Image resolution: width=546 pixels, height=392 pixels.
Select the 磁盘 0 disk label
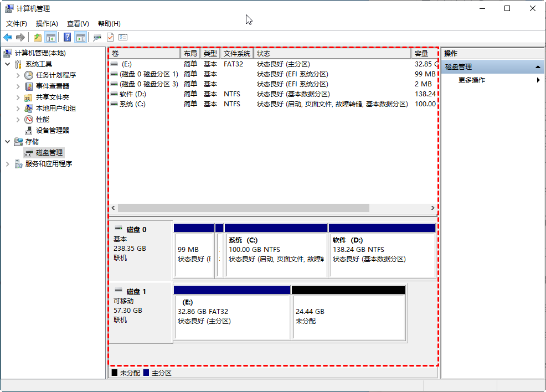coord(141,251)
